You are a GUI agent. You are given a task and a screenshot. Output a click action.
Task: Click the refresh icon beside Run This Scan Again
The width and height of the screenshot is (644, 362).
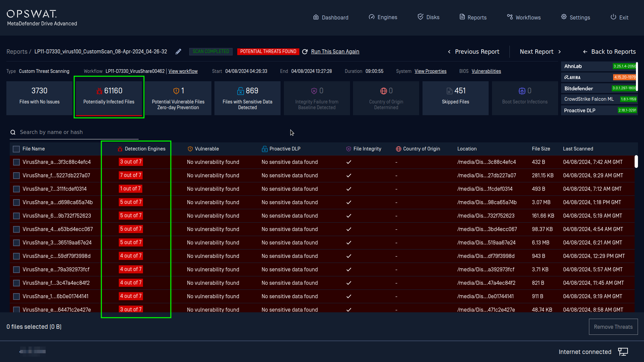point(305,52)
